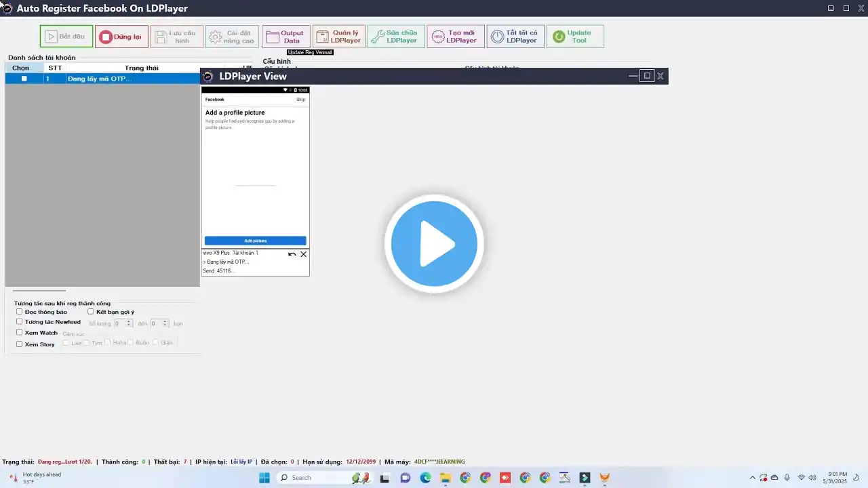Open the Task View taskbar icon

[385, 478]
